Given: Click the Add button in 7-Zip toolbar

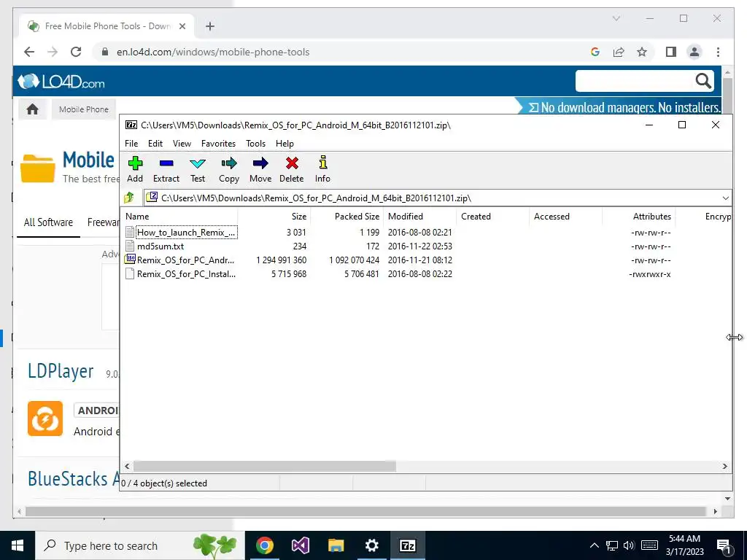Looking at the screenshot, I should tap(135, 169).
